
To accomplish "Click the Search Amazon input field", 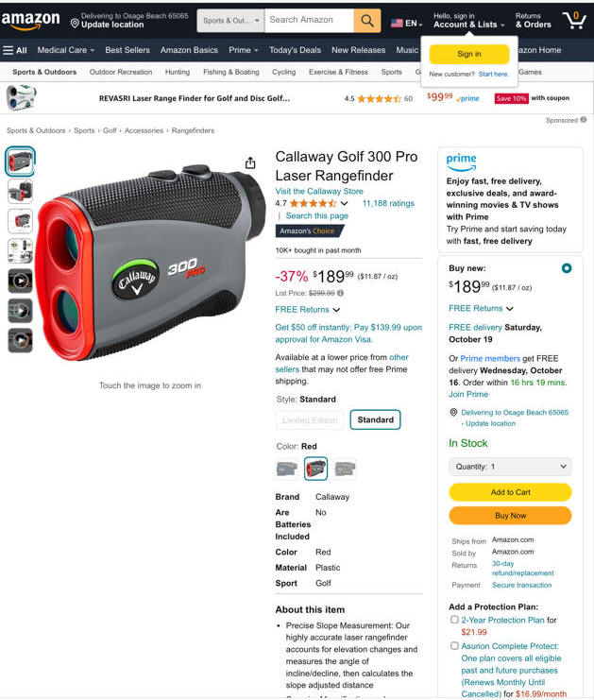I will point(309,21).
